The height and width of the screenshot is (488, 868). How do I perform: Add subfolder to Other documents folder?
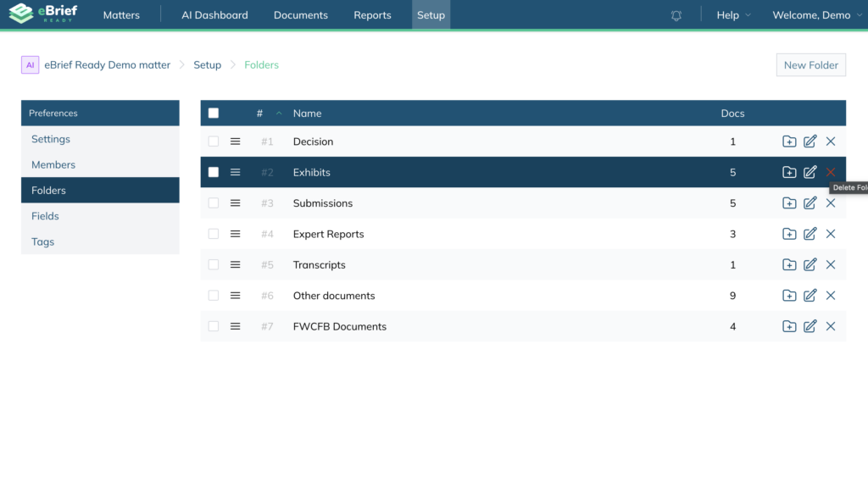click(x=789, y=296)
